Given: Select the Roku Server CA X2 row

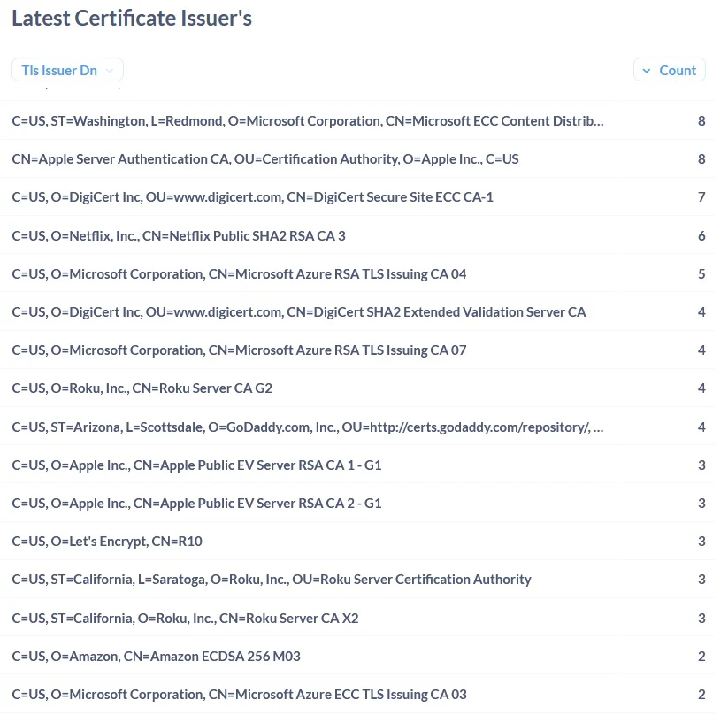Looking at the screenshot, I should [x=357, y=618].
